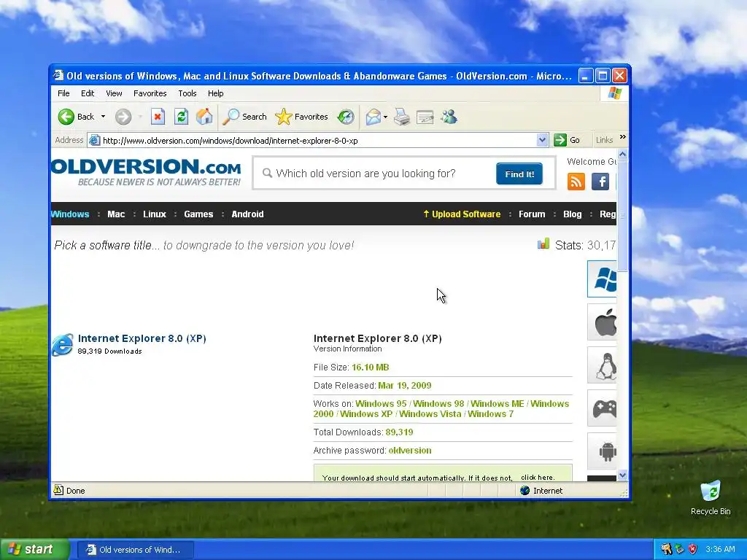Click the Go button next to address bar

[567, 140]
